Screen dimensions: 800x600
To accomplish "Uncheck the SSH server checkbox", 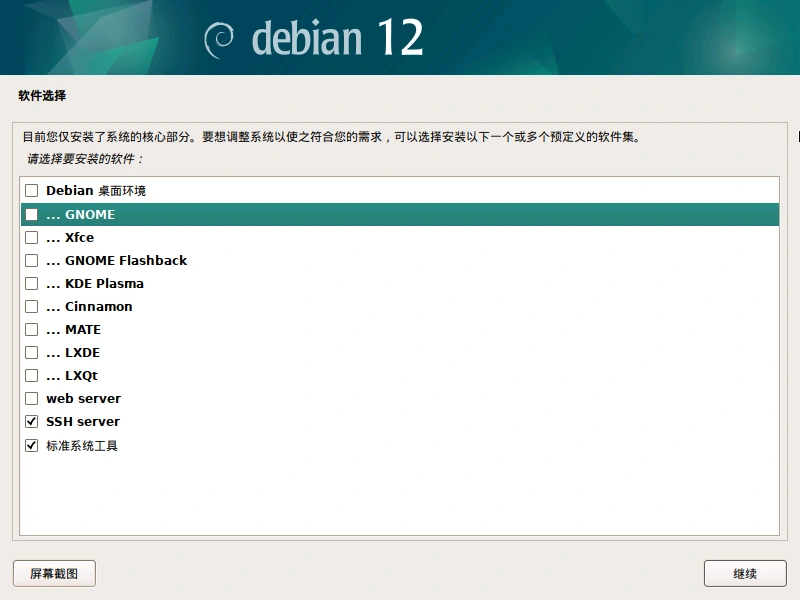I will (32, 421).
